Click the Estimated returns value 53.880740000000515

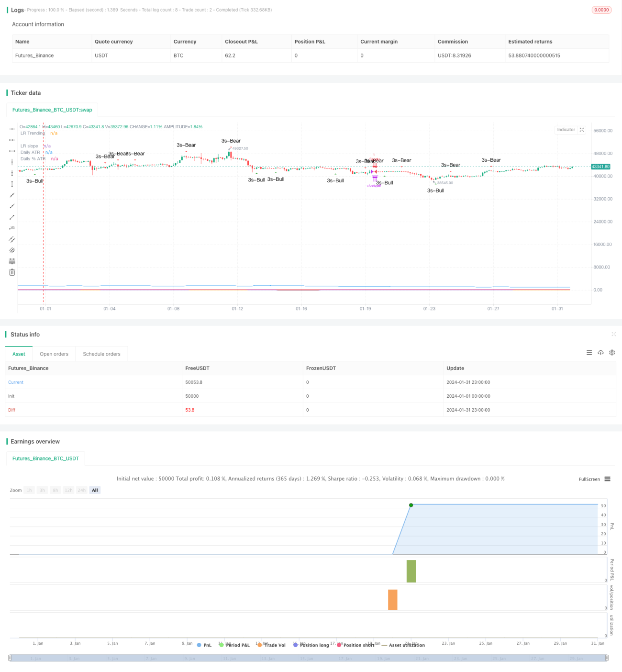coord(534,56)
